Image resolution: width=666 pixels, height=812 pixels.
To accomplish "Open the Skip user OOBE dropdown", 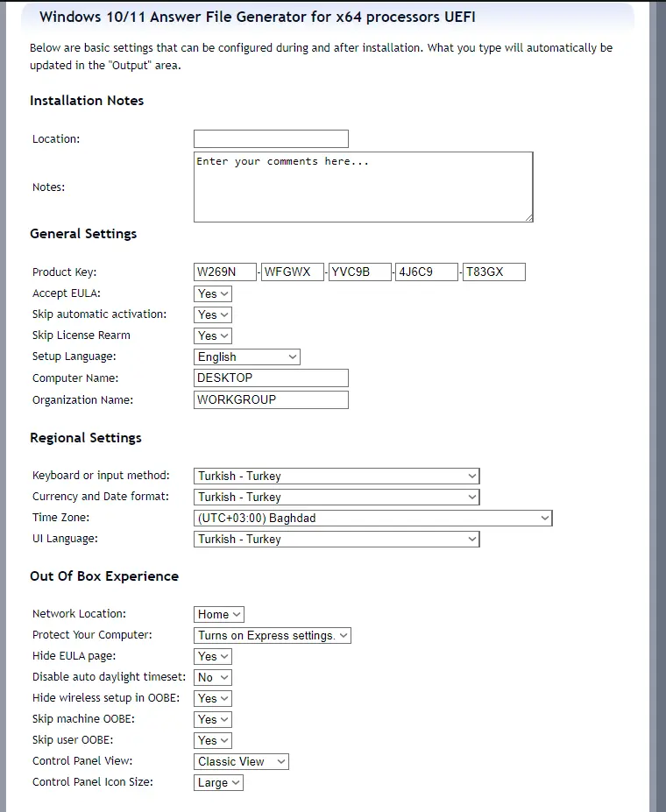I will pos(213,740).
